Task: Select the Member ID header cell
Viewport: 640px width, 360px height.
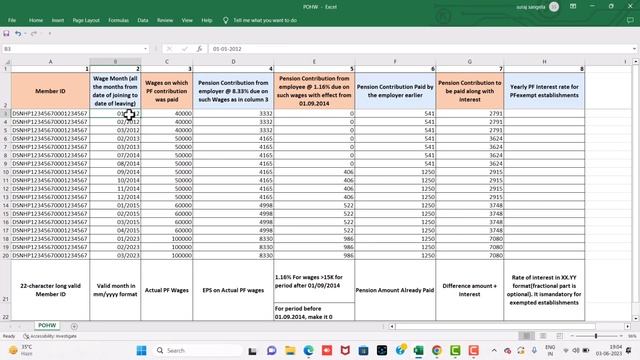Action: (50, 91)
